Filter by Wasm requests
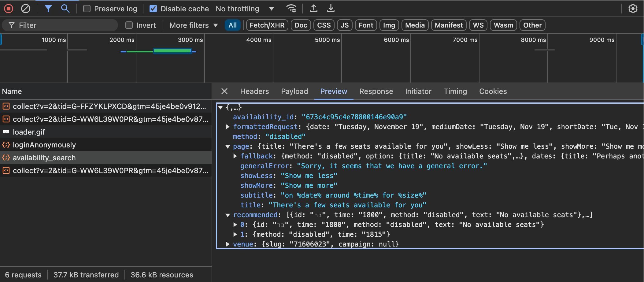 click(x=503, y=25)
